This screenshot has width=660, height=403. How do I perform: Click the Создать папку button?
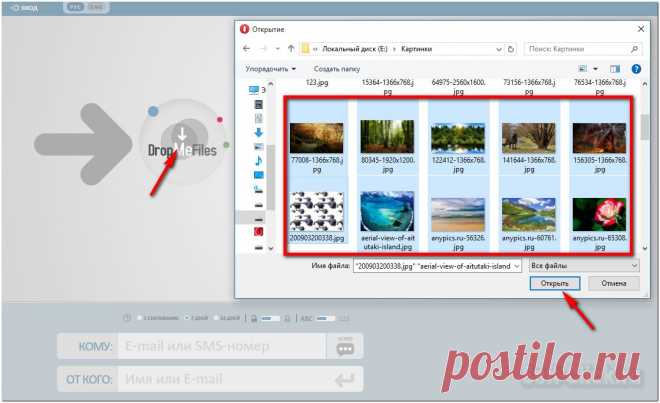point(337,69)
